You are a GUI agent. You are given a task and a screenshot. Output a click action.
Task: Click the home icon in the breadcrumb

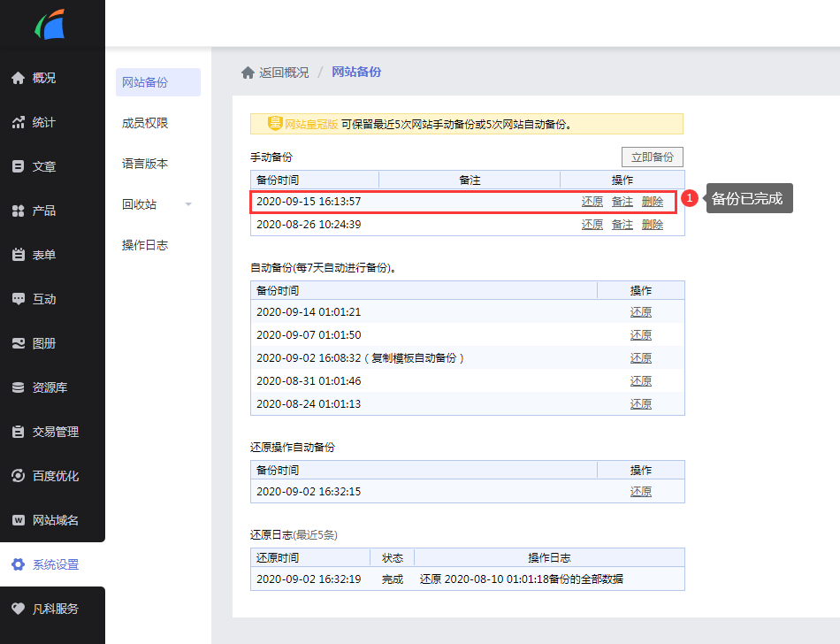click(248, 73)
